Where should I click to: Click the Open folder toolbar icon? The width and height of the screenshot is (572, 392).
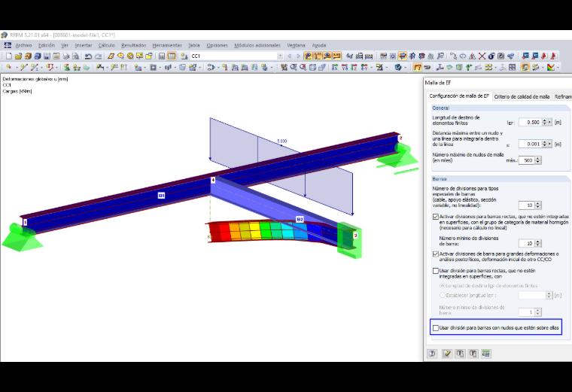pos(18,56)
